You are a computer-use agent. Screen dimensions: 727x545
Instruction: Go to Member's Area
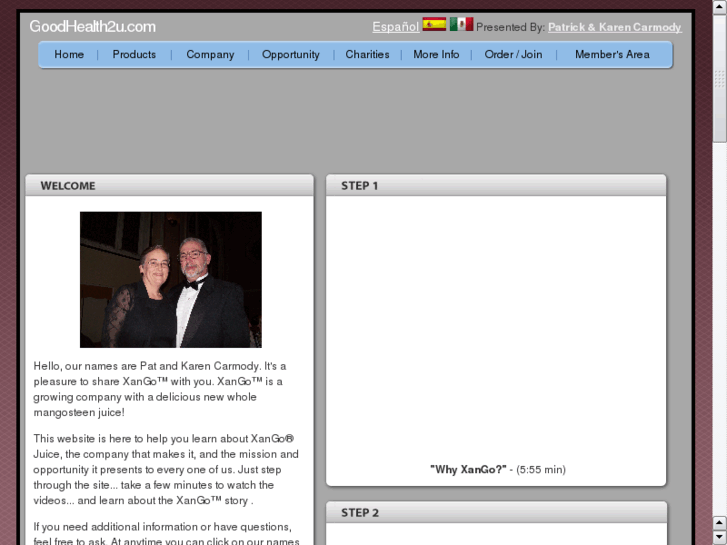pyautogui.click(x=612, y=54)
